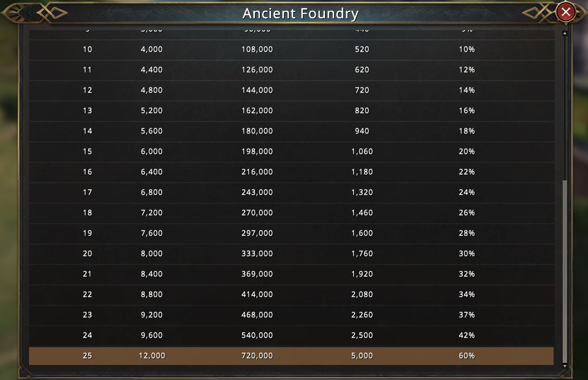Click 243,000 in the level 17 row
Viewport: 588px width, 380px height.
tap(257, 192)
